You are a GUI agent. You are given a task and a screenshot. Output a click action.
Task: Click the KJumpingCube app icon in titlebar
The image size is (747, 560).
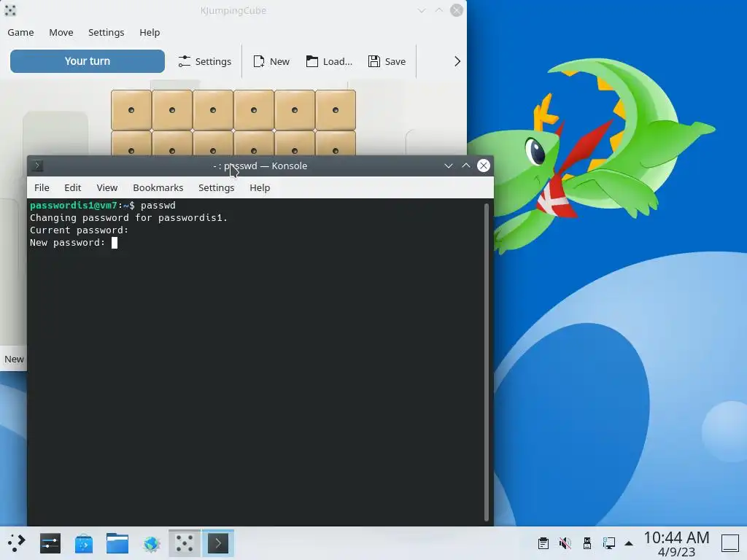click(x=10, y=10)
